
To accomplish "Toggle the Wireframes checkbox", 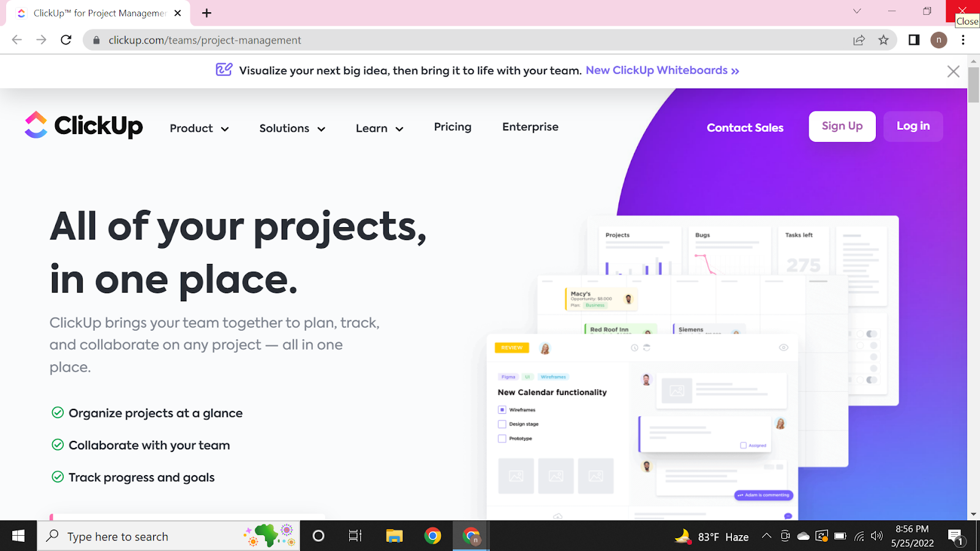I will coord(502,410).
